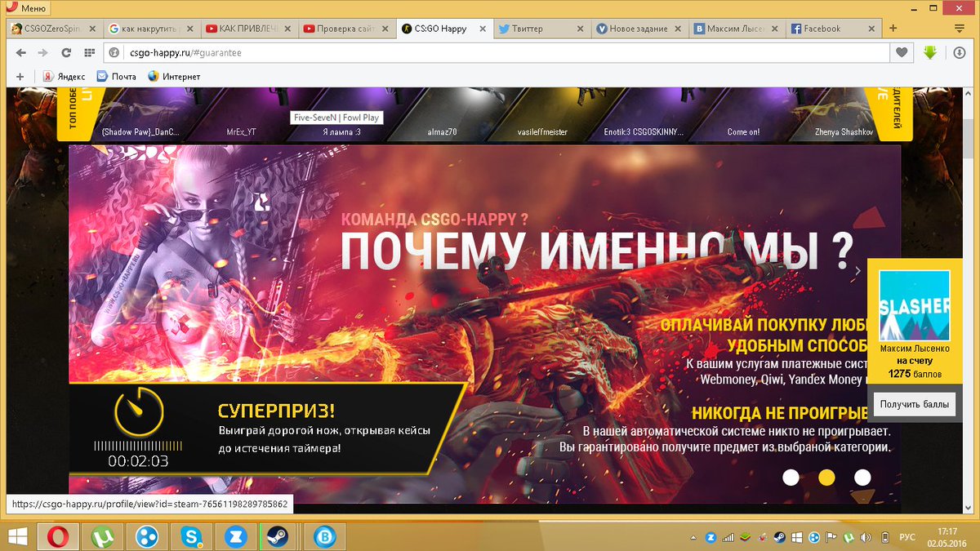The width and height of the screenshot is (980, 551).
Task: Go forward to next page
Action: (x=42, y=52)
